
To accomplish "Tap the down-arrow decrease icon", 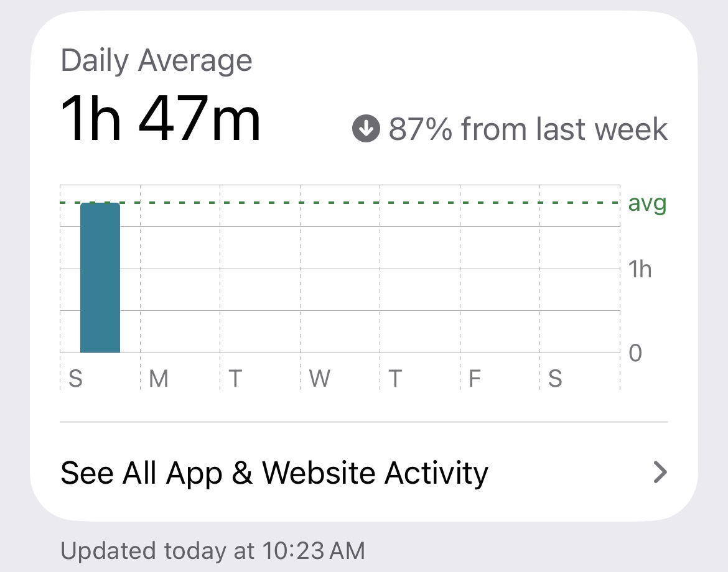I will click(366, 129).
